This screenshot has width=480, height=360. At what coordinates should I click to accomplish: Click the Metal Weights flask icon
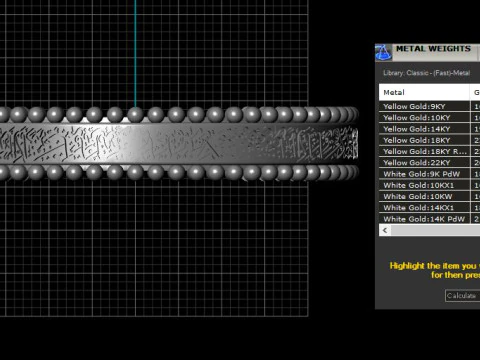pyautogui.click(x=383, y=52)
